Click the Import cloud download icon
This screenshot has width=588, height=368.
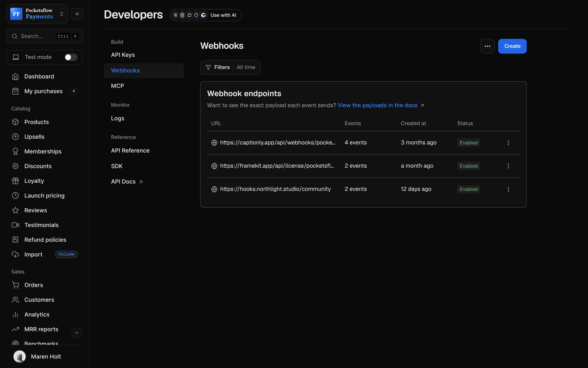tap(16, 254)
